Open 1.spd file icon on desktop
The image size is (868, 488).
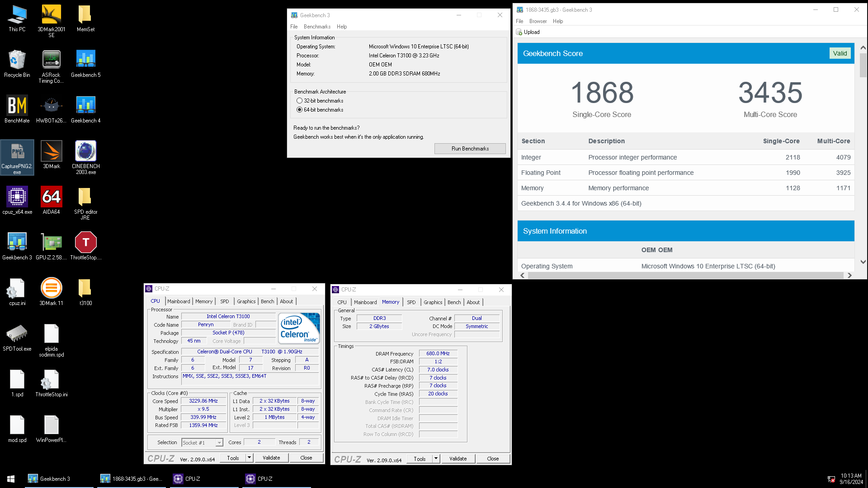coord(17,383)
